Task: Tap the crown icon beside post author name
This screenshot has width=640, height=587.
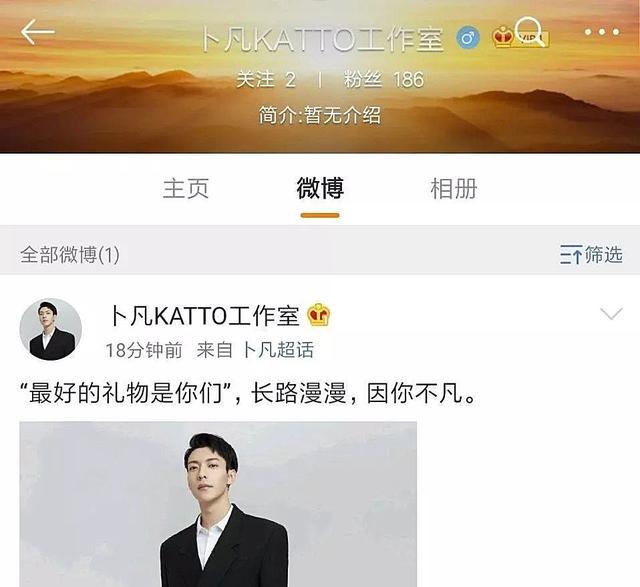Action: pyautogui.click(x=319, y=315)
